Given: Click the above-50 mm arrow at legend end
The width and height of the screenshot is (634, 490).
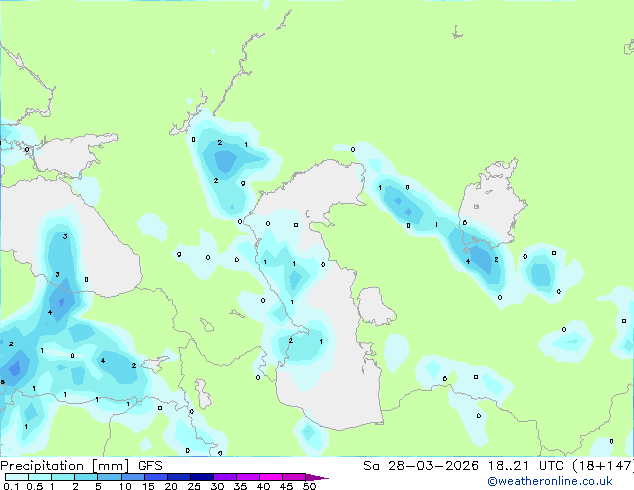Looking at the screenshot, I should point(317,477).
